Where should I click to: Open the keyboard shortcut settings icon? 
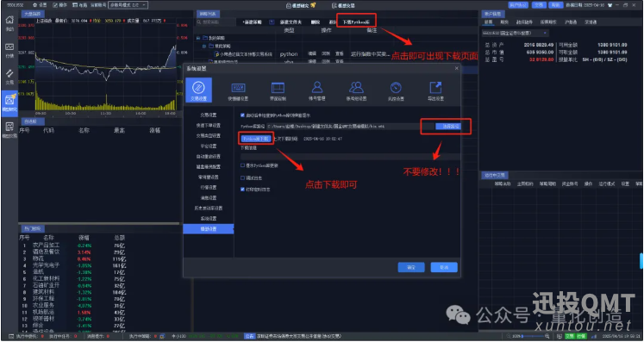[238, 91]
